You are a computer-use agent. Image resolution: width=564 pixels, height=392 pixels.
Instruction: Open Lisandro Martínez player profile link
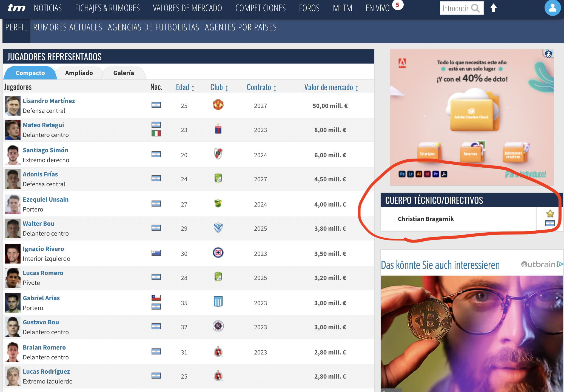[x=49, y=101]
